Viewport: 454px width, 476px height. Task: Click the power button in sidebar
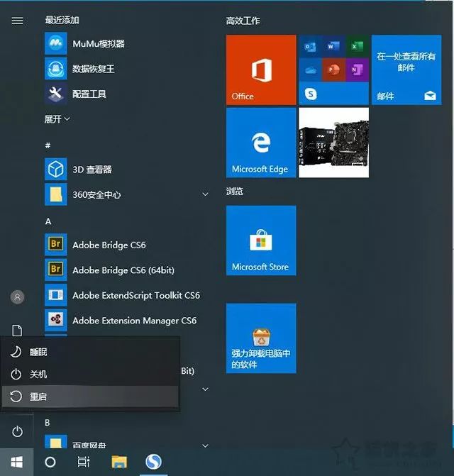tap(18, 431)
